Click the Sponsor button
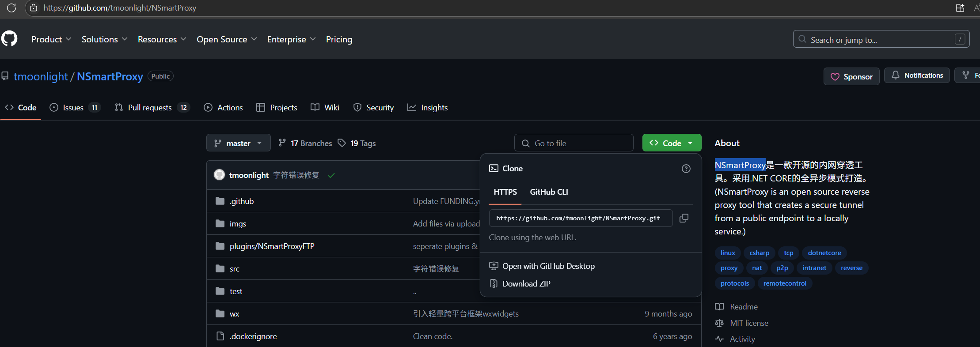 coord(851,76)
